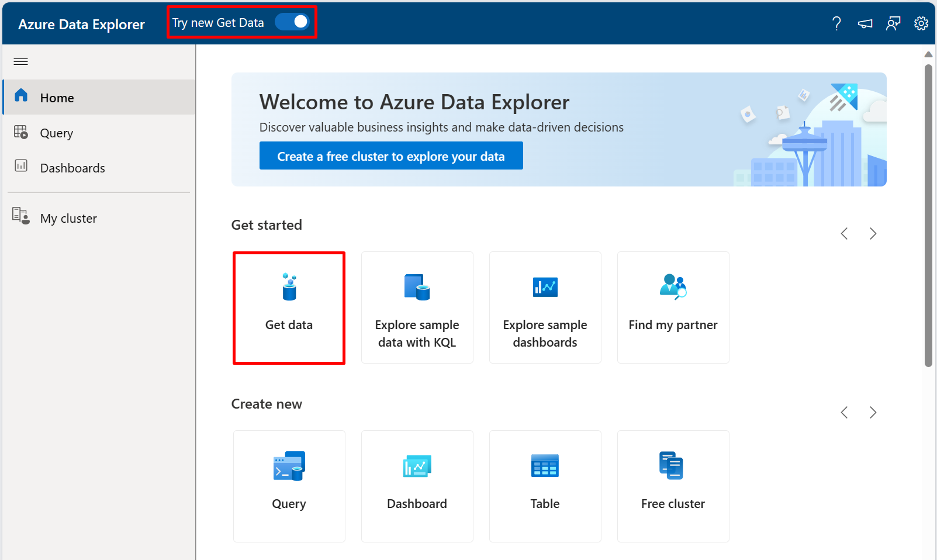Collapse the sidebar with hamburger menu icon
Screen dimensions: 937x560
(21, 61)
